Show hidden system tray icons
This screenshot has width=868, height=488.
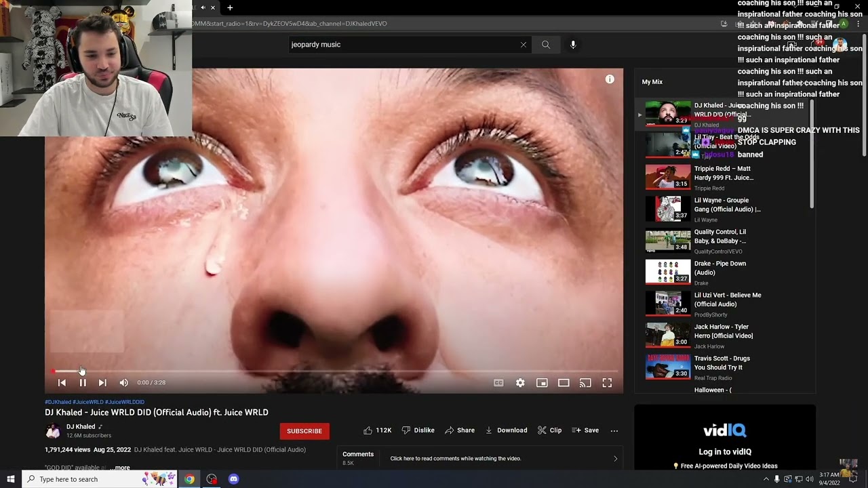pyautogui.click(x=766, y=479)
